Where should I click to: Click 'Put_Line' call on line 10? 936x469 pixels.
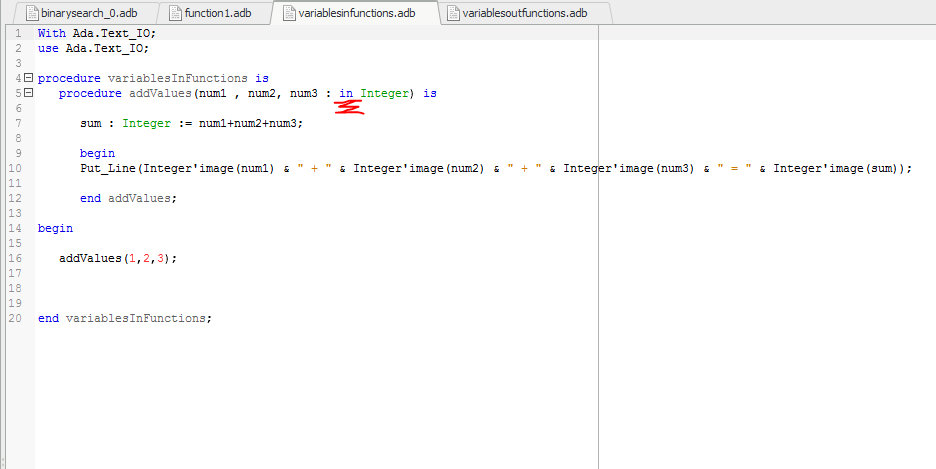pos(108,168)
